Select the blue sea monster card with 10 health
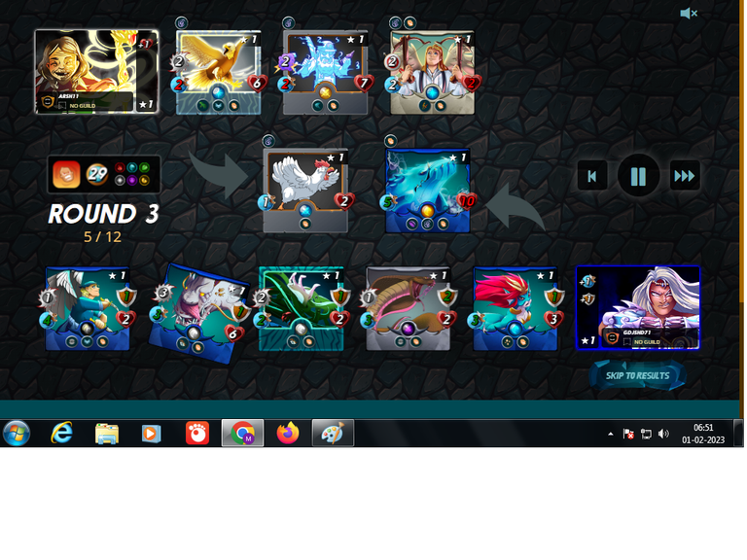The height and width of the screenshot is (560, 747). click(x=427, y=191)
